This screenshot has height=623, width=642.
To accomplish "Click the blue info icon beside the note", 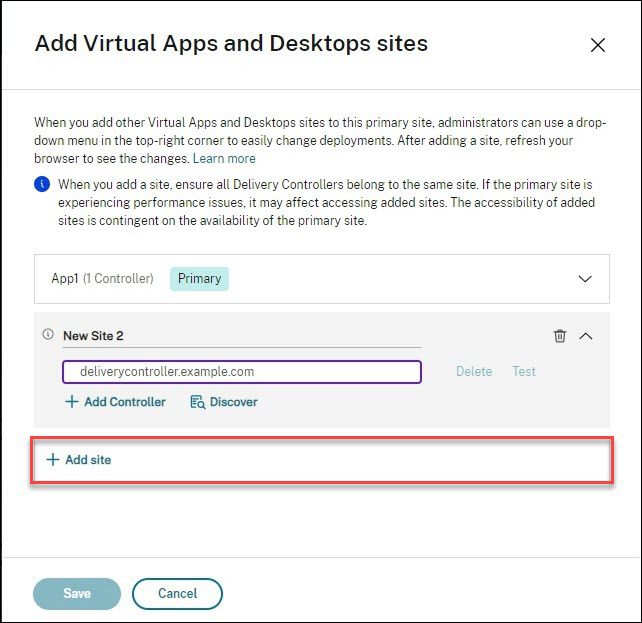I will [x=42, y=185].
